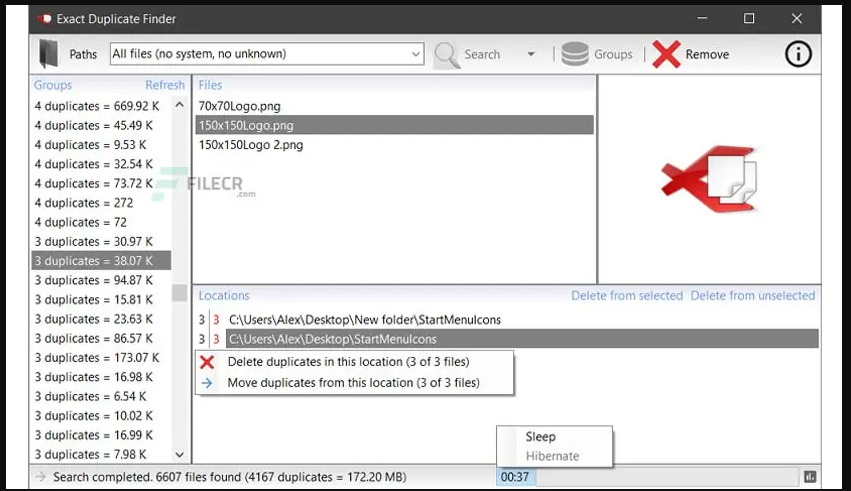Choose Hibernate from the popup menu
Image resolution: width=851 pixels, height=491 pixels.
tap(552, 456)
